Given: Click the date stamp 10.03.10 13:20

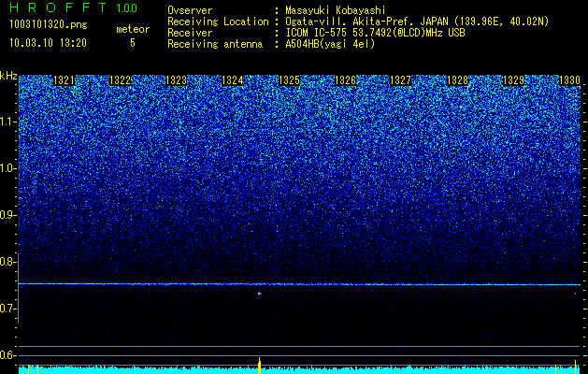Looking at the screenshot, I should (x=48, y=43).
